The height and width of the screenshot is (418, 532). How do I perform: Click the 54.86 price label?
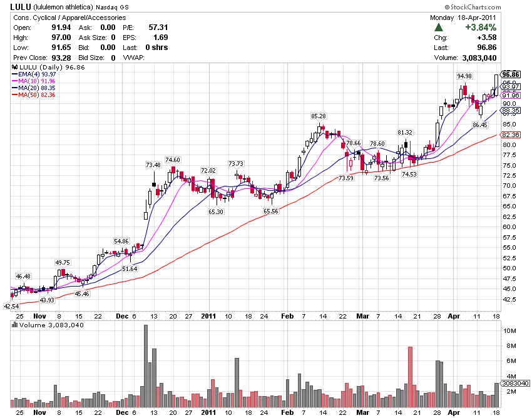coord(121,242)
